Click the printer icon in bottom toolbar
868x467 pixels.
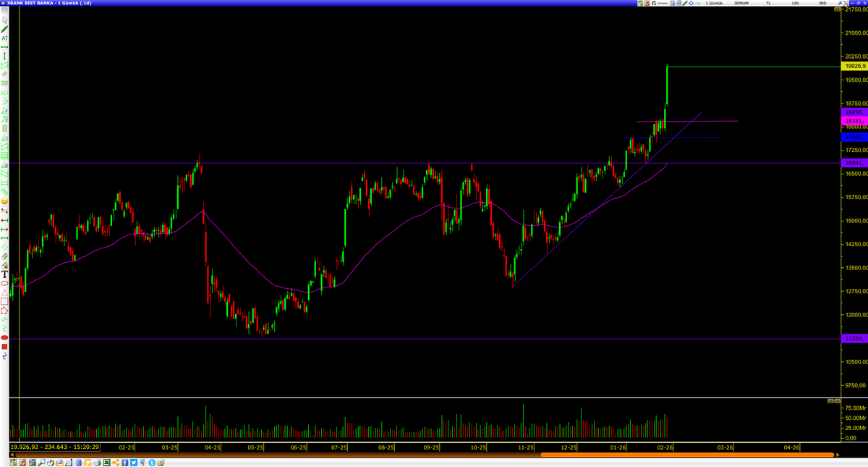coord(97,463)
